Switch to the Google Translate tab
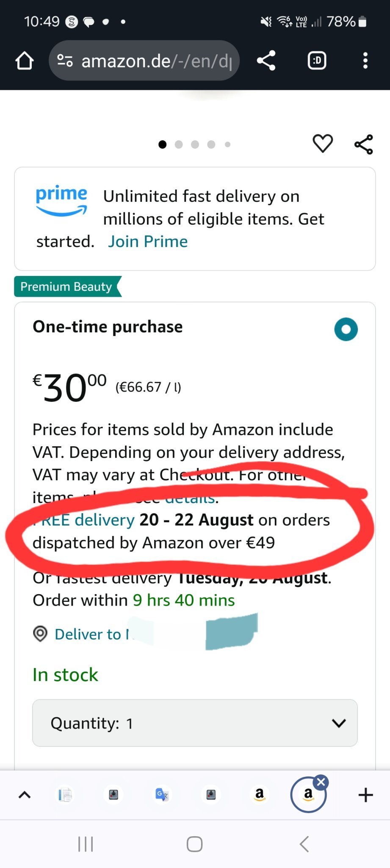The width and height of the screenshot is (390, 868). tap(162, 794)
